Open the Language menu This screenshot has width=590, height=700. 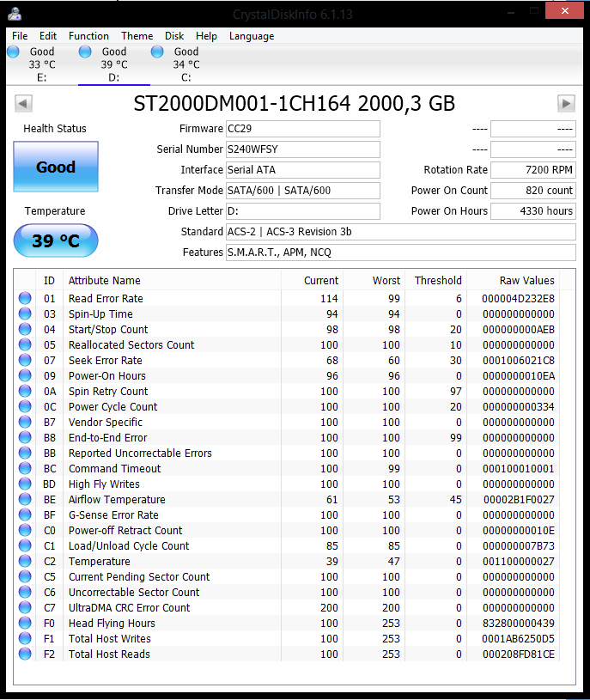(x=252, y=36)
